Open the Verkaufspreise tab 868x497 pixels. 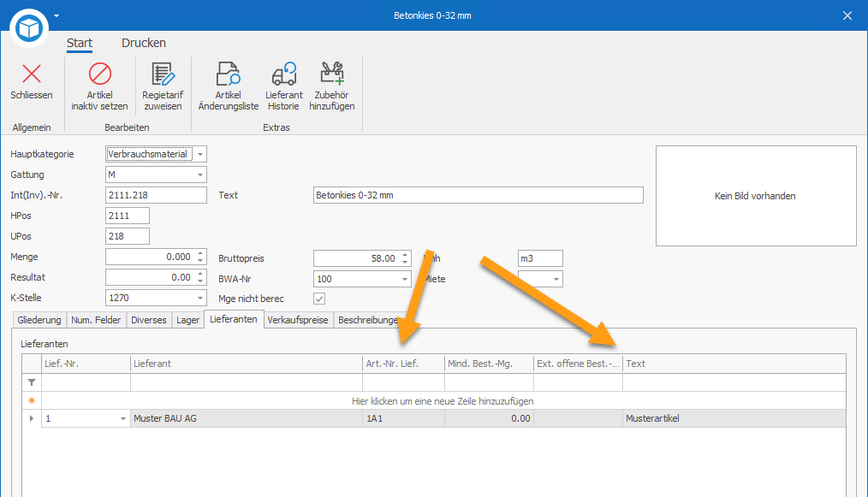tap(298, 320)
